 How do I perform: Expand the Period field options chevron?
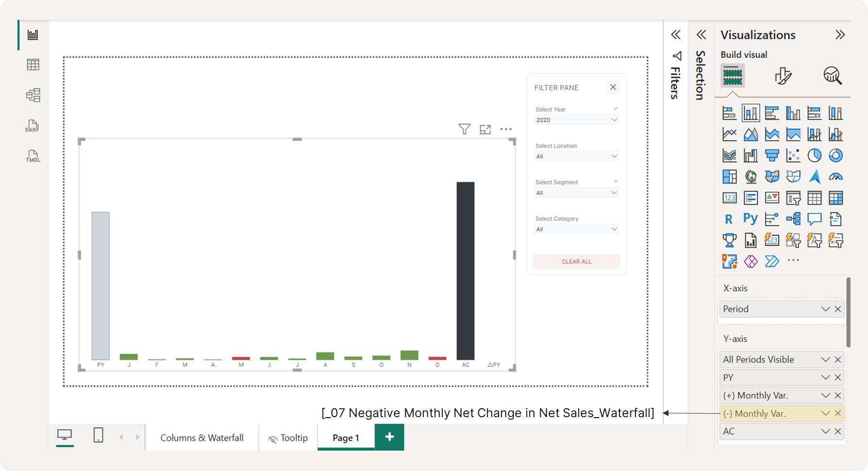click(825, 309)
